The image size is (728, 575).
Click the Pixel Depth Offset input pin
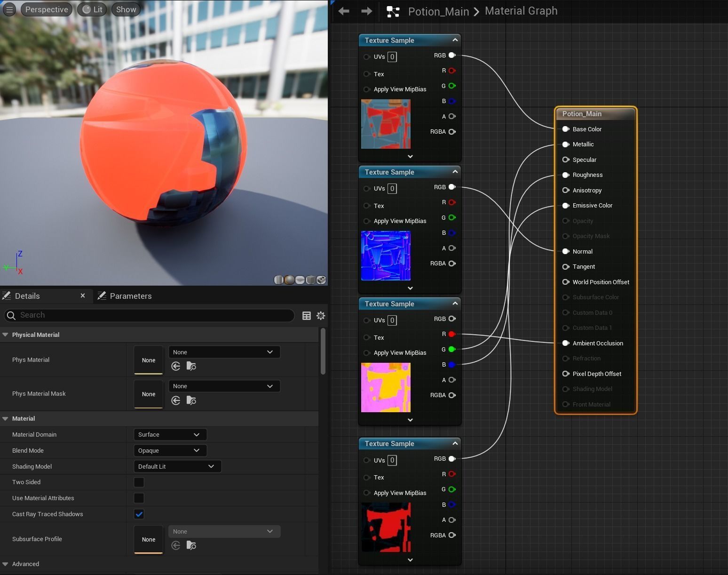click(x=566, y=374)
